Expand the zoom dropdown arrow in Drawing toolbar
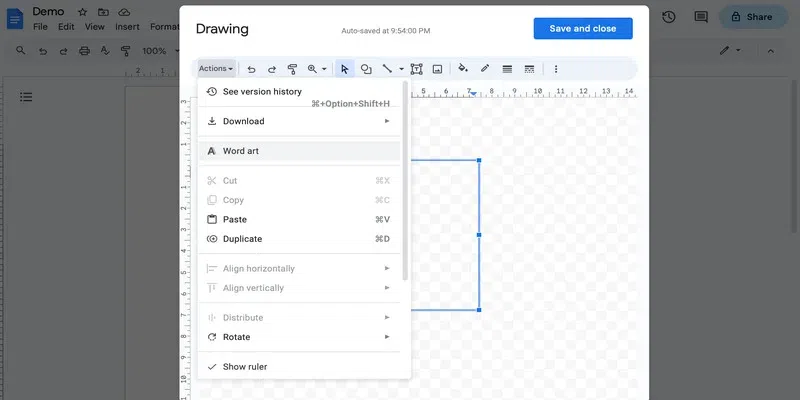This screenshot has height=400, width=800. point(324,69)
